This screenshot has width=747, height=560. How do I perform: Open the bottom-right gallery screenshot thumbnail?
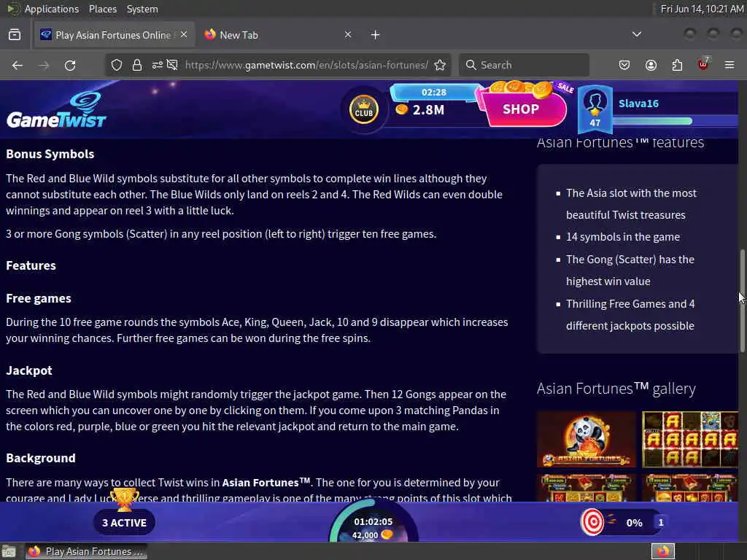(x=689, y=488)
